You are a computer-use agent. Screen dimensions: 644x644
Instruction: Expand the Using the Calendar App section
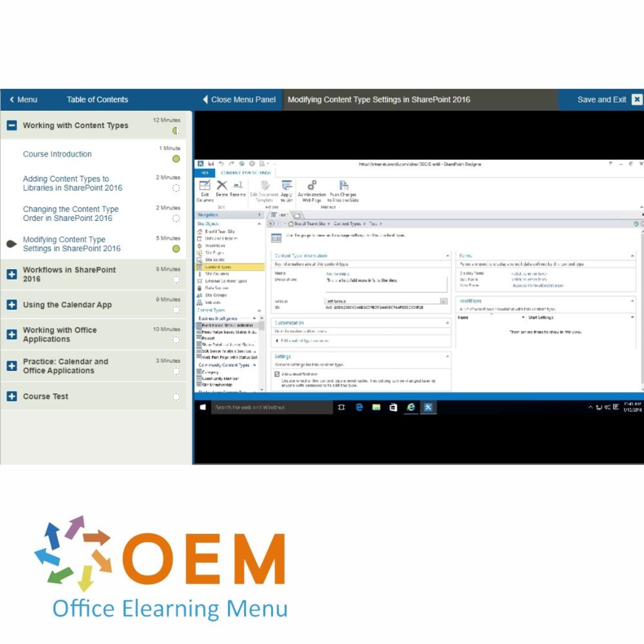click(x=12, y=304)
